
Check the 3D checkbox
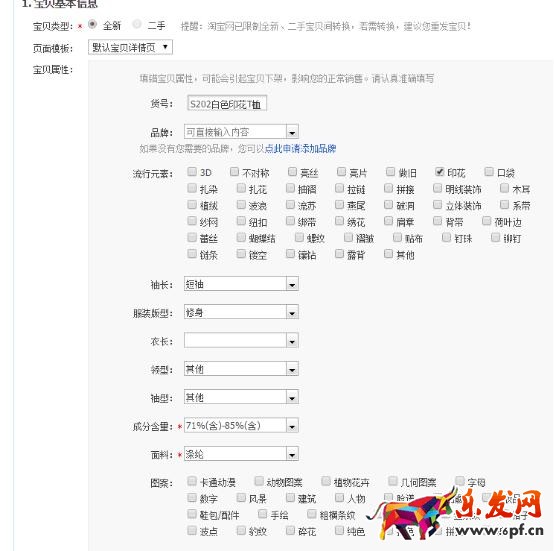(192, 172)
